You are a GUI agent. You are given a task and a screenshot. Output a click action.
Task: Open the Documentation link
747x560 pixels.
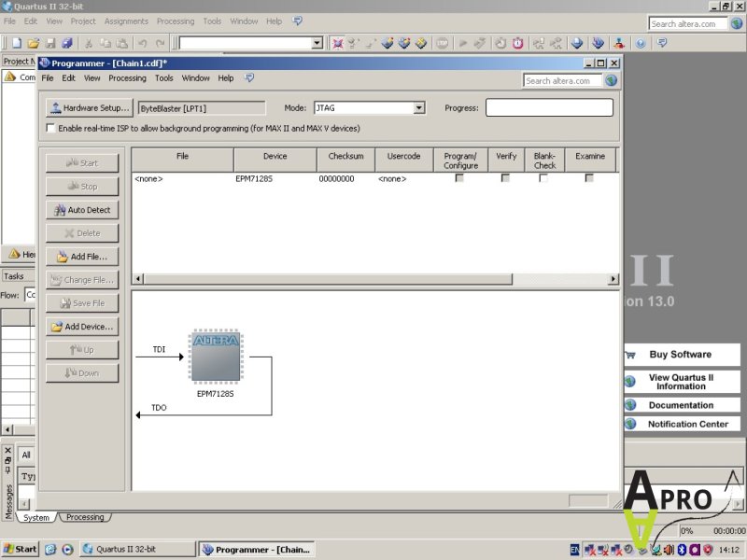click(681, 405)
